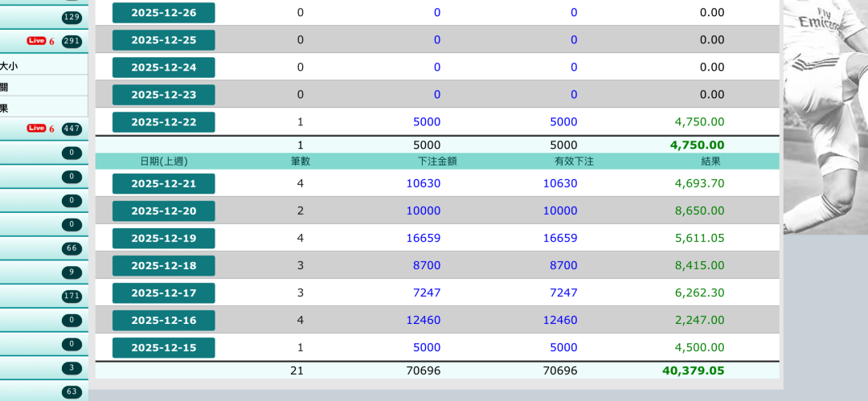The image size is (868, 401).
Task: Click bet amount 10000 on 2025-12-20 row
Action: pyautogui.click(x=424, y=211)
